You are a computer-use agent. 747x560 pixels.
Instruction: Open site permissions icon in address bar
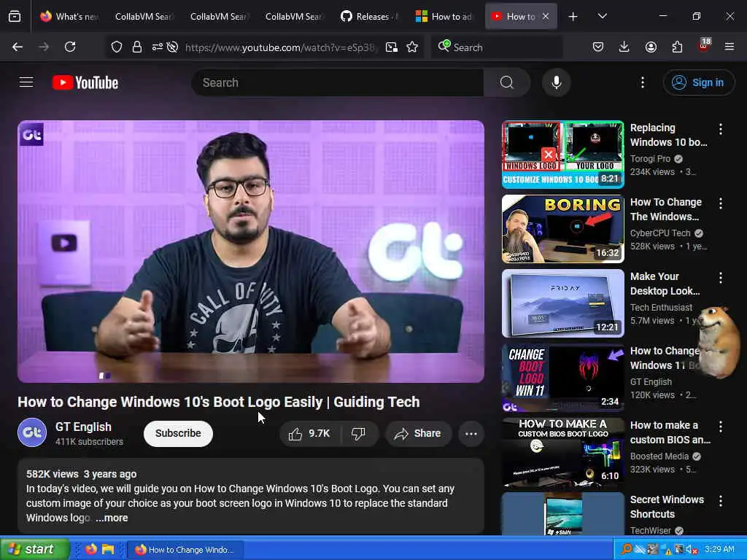coord(158,47)
